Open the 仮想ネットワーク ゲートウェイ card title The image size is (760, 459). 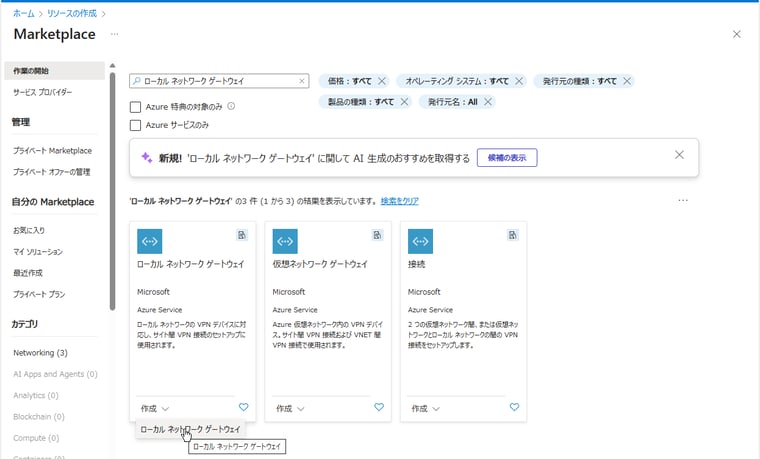tap(320, 264)
